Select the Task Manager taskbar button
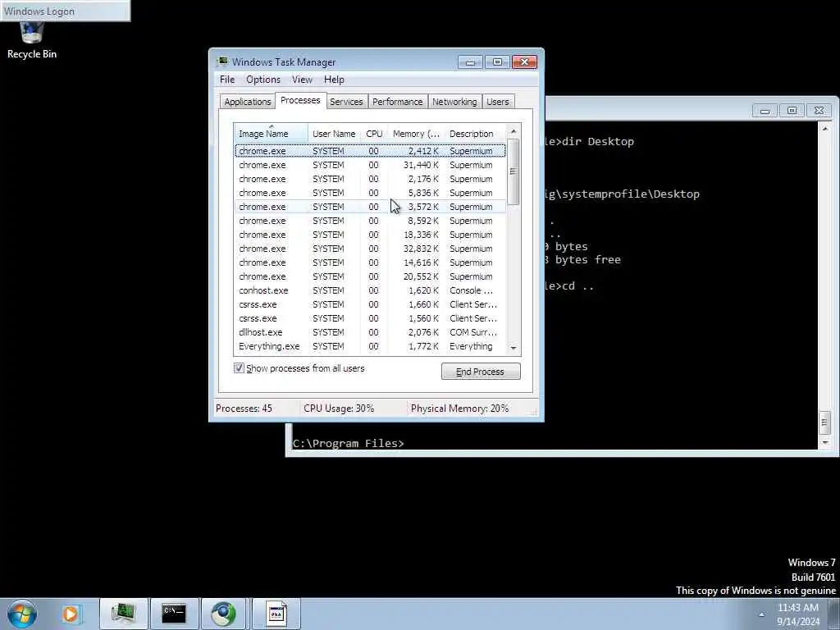This screenshot has width=840, height=630. [x=123, y=614]
